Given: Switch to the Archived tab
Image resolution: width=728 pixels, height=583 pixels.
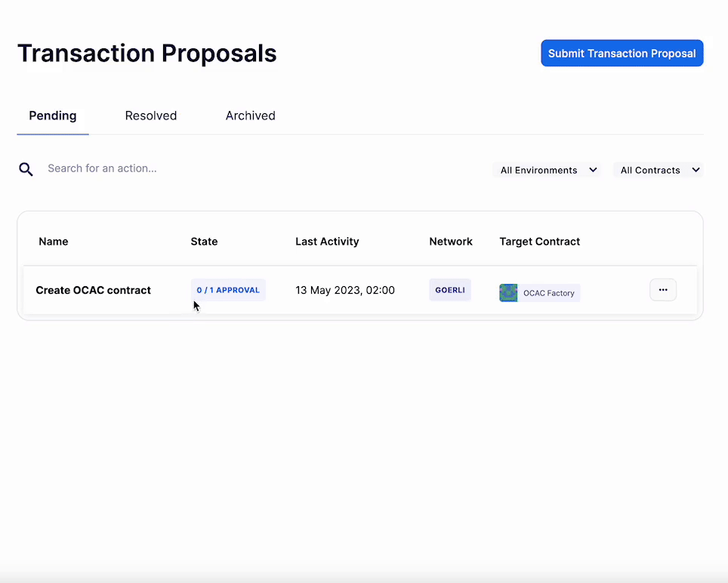Looking at the screenshot, I should [x=250, y=116].
